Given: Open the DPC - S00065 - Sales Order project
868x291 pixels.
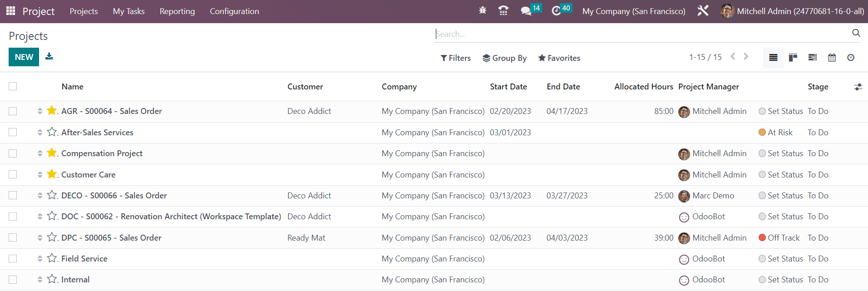Looking at the screenshot, I should [111, 238].
